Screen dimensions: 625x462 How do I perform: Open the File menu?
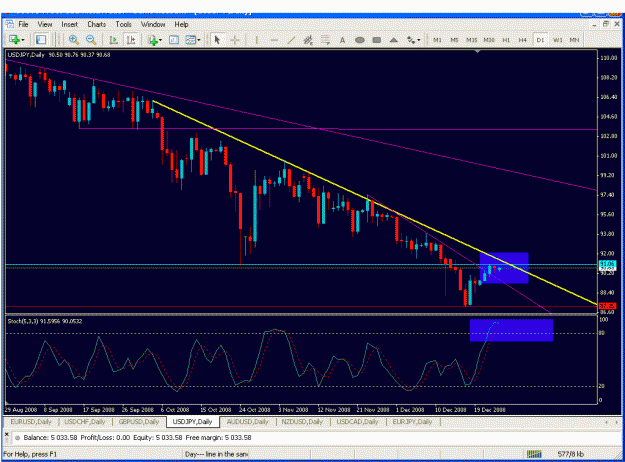tap(24, 24)
